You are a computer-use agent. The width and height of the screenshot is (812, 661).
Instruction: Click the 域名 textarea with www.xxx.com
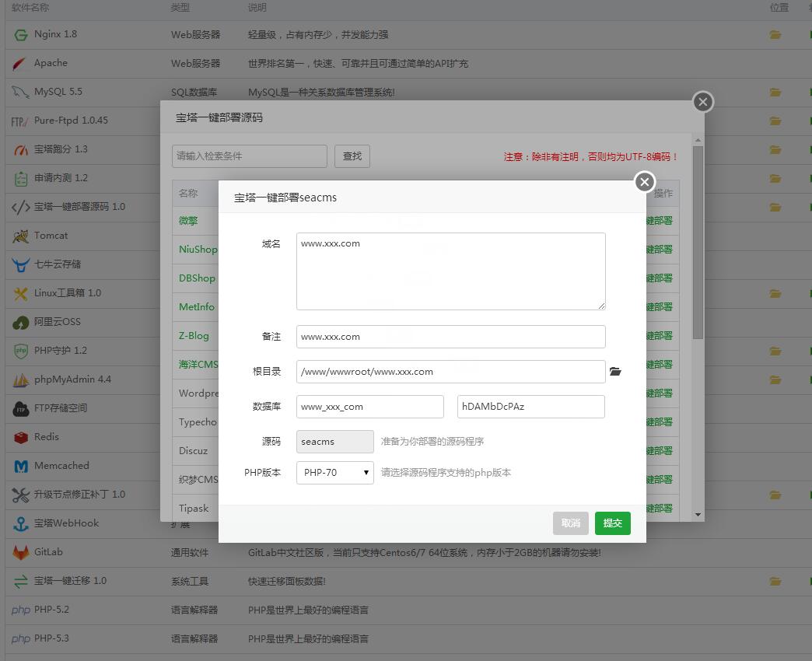pos(450,271)
